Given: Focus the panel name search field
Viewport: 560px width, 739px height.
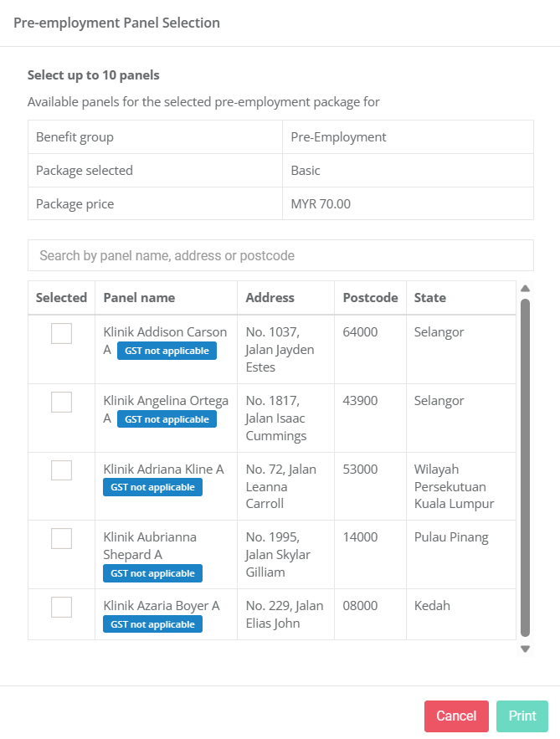Looking at the screenshot, I should click(x=280, y=255).
